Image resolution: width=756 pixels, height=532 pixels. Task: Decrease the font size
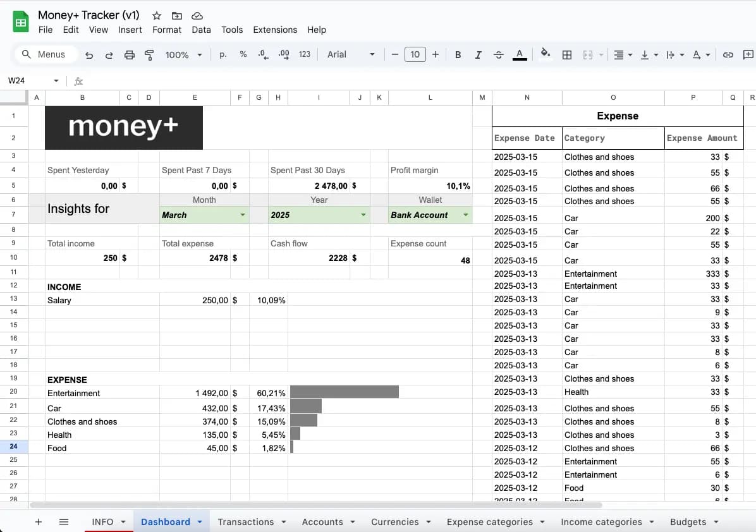click(395, 54)
